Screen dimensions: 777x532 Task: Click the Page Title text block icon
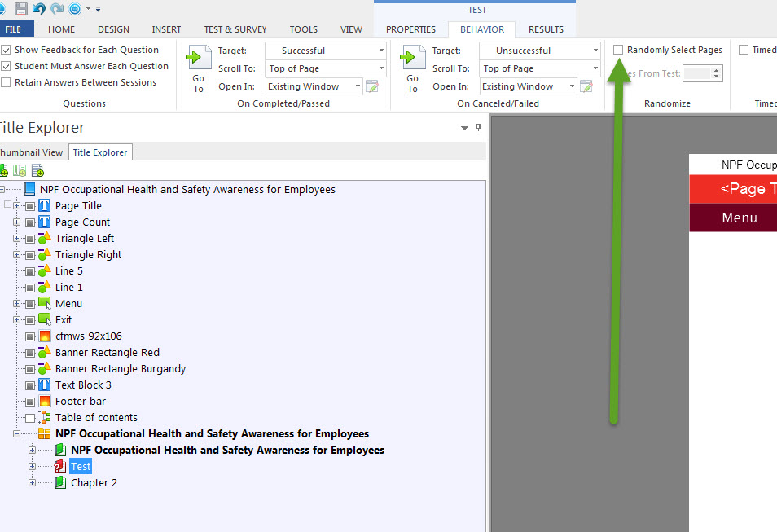[45, 205]
